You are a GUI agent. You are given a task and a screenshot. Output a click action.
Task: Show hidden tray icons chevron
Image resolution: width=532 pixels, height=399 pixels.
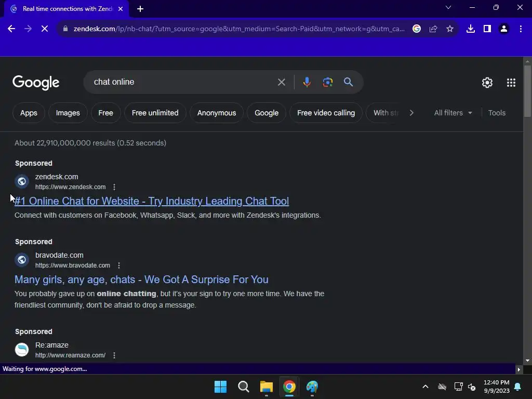coord(425,387)
